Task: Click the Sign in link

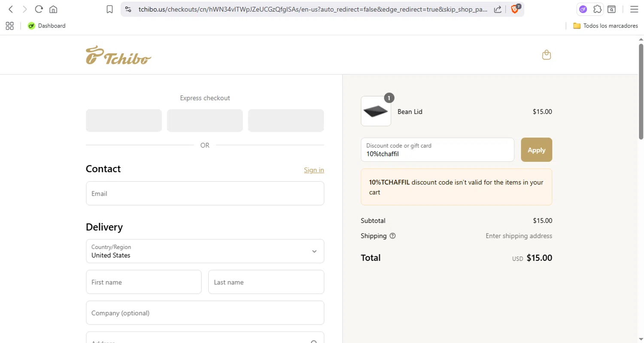Action: (314, 170)
